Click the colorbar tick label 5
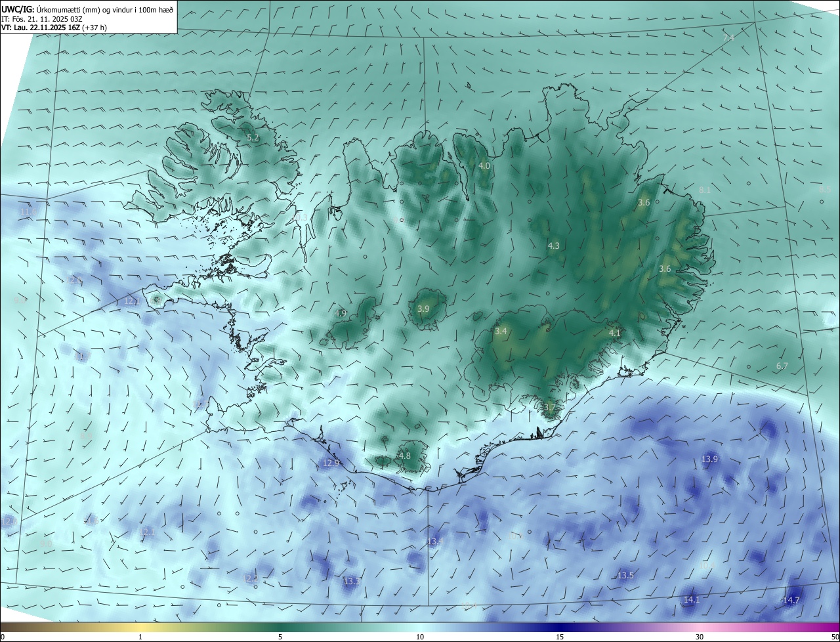Screen dimensions: 840x642 [x=280, y=637]
